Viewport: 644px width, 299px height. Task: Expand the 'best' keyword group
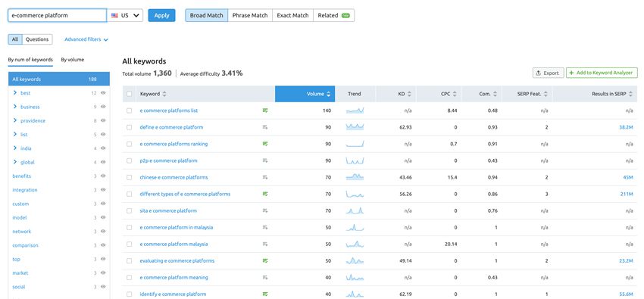(x=15, y=93)
